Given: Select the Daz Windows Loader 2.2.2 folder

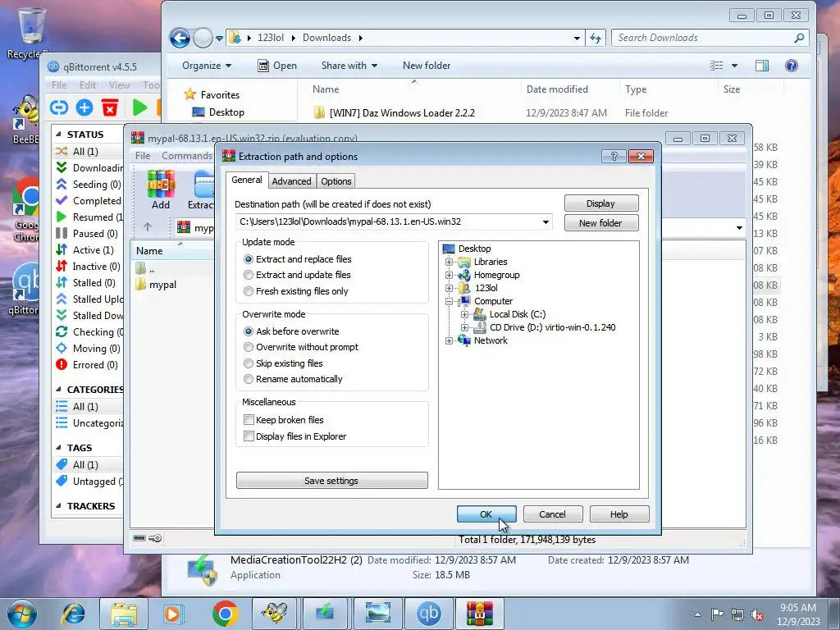Looking at the screenshot, I should 402,113.
